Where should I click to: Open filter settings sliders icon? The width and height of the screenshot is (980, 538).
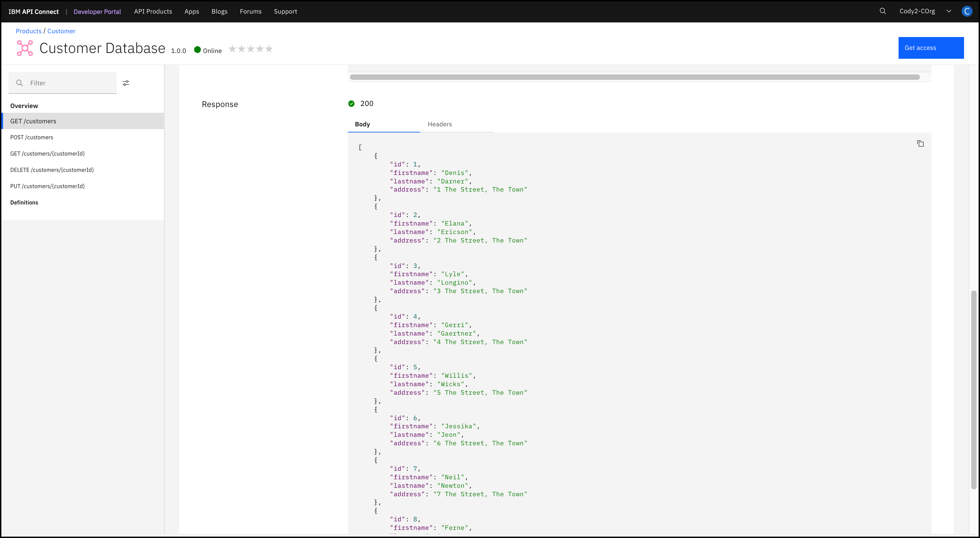click(x=126, y=83)
